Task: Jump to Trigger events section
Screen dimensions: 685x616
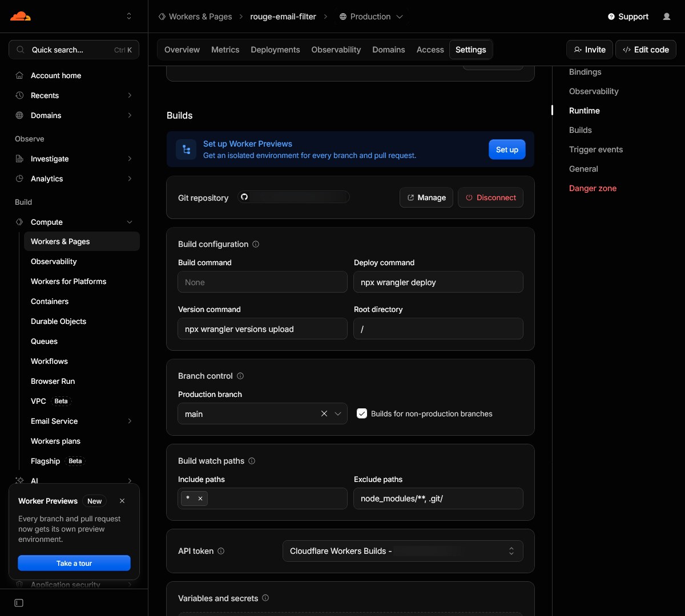Action: point(596,149)
